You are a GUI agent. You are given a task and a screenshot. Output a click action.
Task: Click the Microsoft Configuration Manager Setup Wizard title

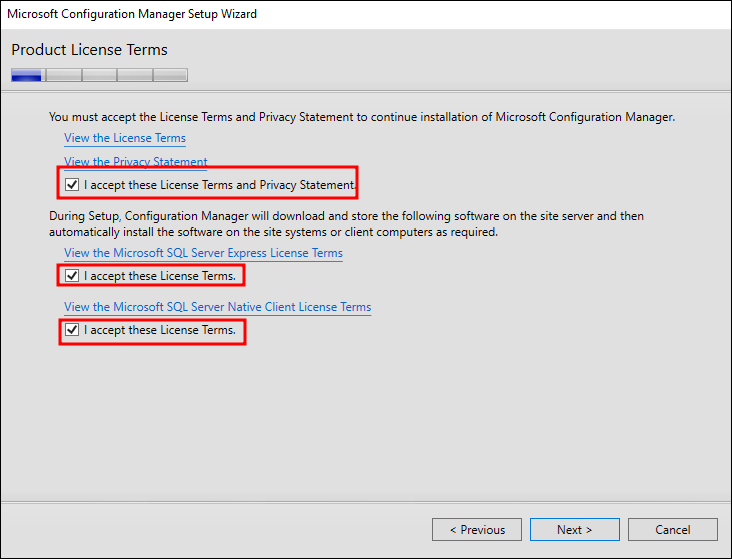click(132, 14)
